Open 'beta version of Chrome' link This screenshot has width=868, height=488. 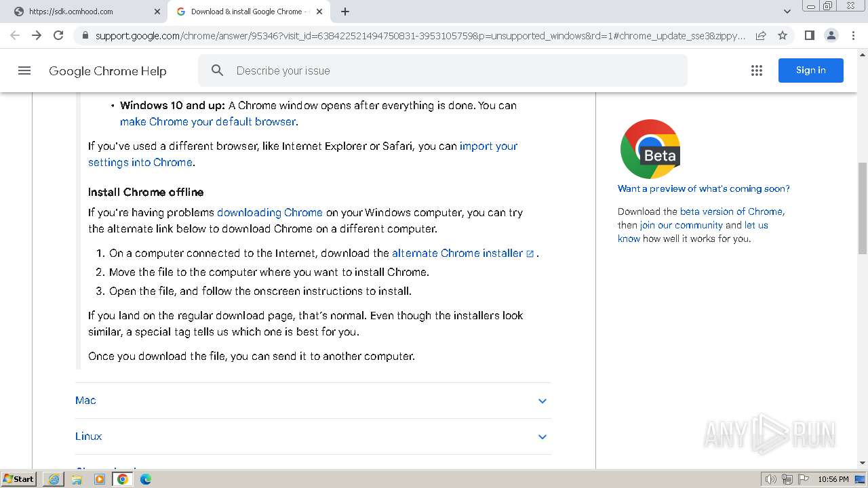732,211
